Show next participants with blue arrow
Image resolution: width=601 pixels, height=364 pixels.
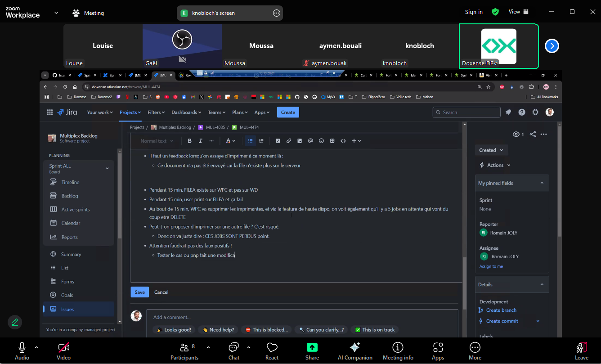click(x=552, y=46)
